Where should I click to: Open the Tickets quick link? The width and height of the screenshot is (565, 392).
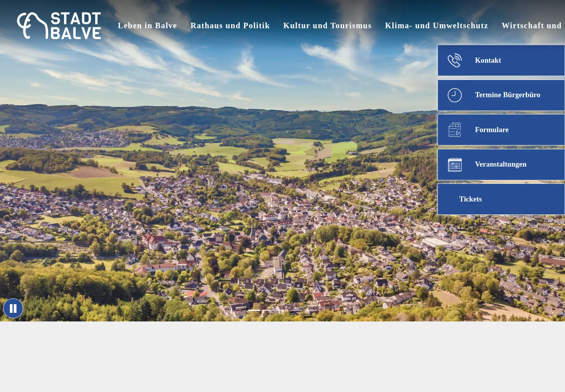pos(501,199)
